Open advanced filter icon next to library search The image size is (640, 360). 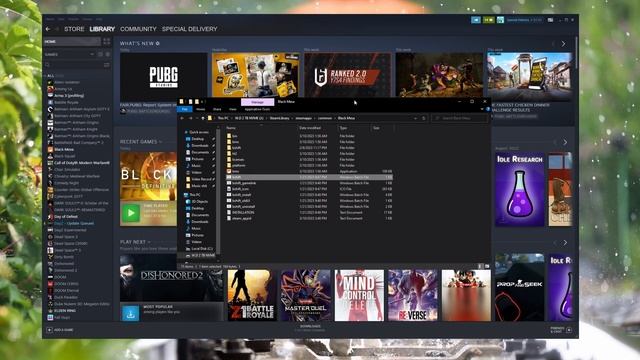(x=107, y=64)
